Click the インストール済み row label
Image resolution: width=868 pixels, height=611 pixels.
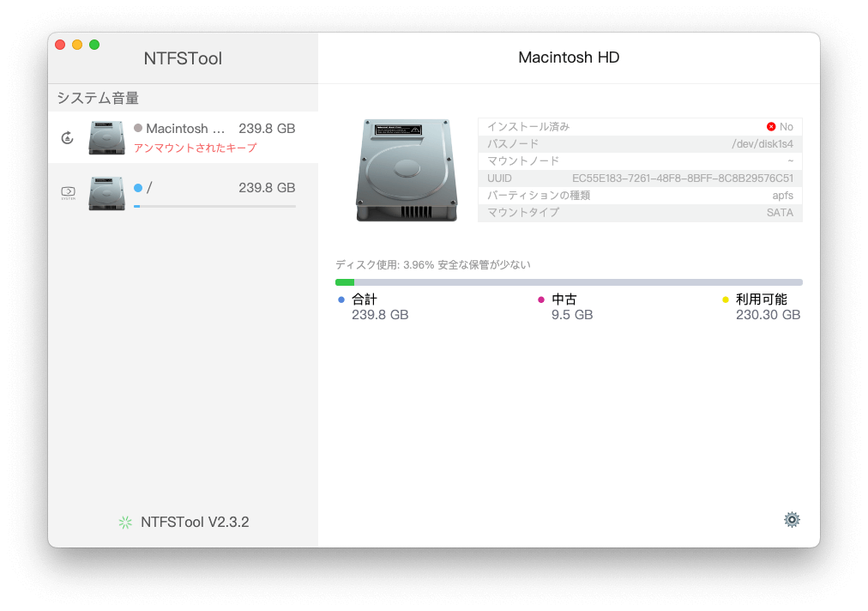click(x=528, y=127)
